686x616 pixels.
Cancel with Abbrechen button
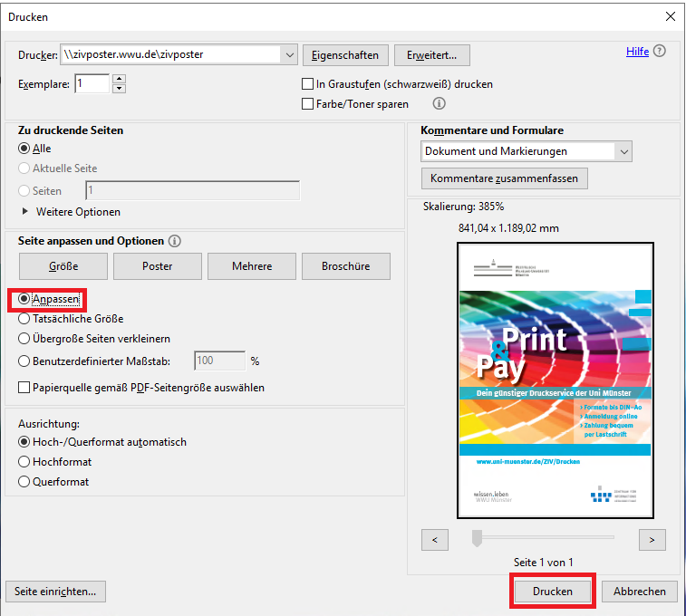(640, 591)
